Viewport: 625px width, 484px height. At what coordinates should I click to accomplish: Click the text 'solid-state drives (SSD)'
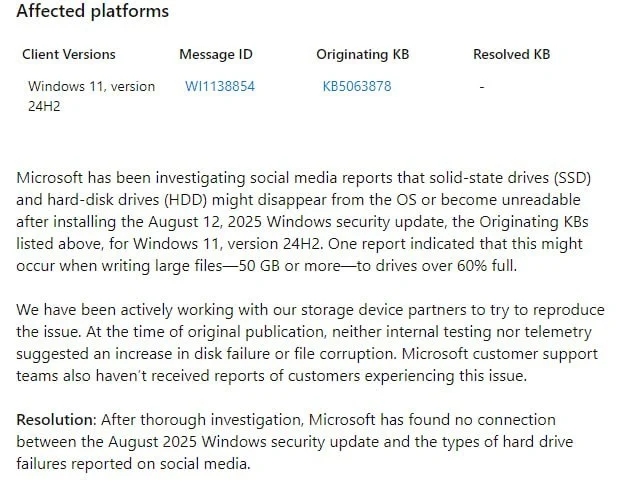[510, 177]
